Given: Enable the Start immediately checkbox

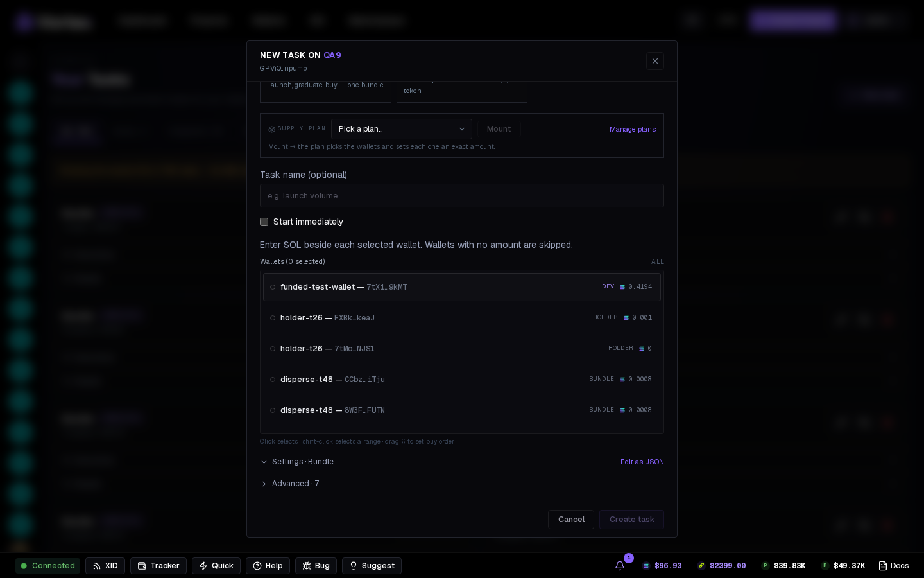Looking at the screenshot, I should coord(264,222).
